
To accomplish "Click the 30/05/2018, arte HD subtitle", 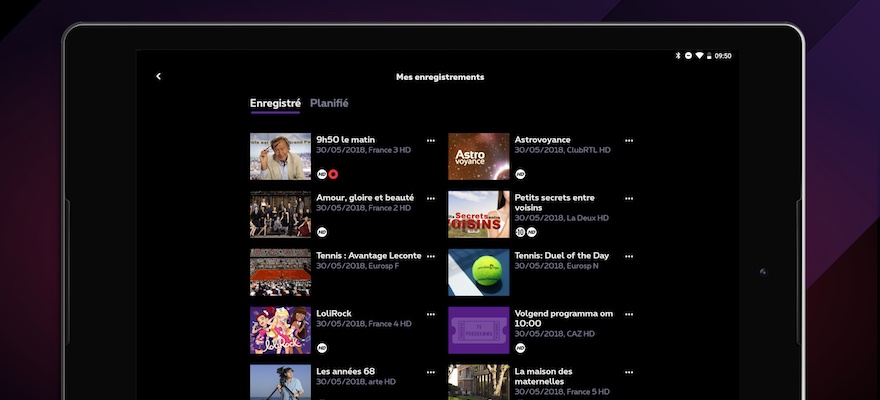I will (x=356, y=382).
